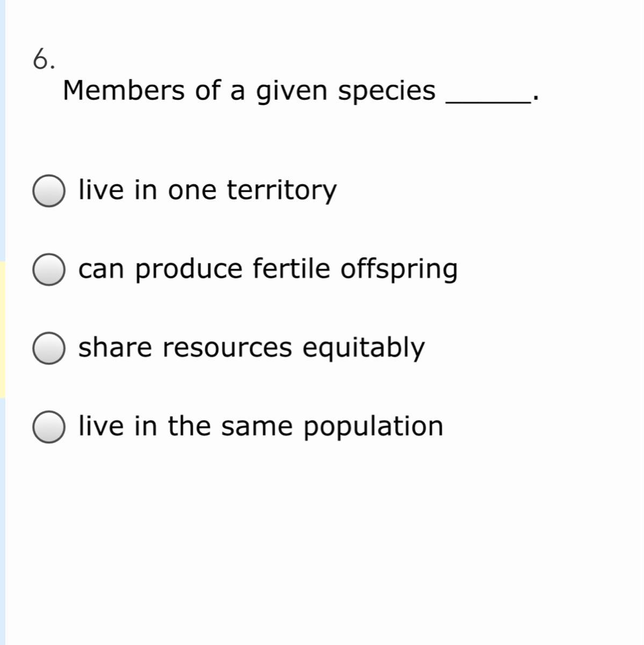Mark the 'live in the same population' radio button
The image size is (644, 645).
click(x=49, y=427)
